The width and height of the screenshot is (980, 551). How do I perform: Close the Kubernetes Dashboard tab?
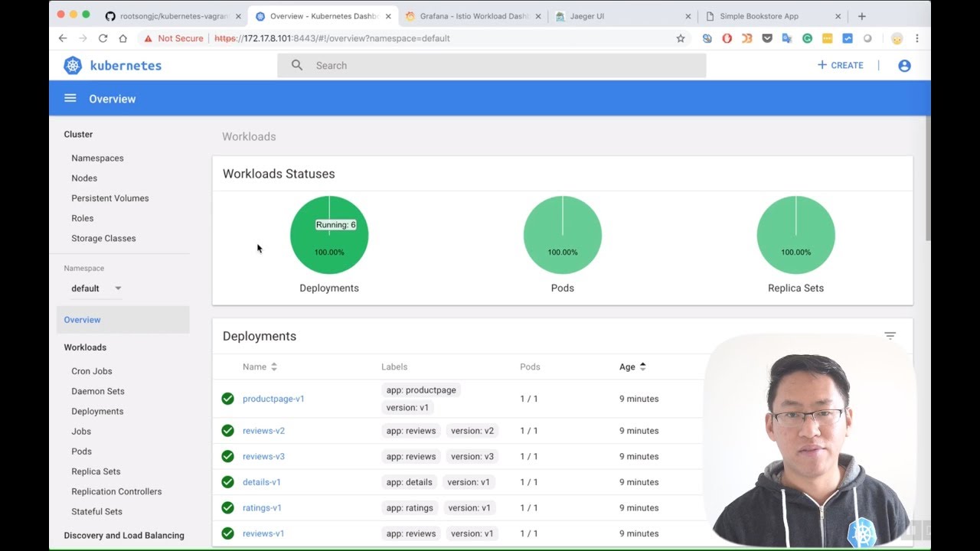(387, 16)
